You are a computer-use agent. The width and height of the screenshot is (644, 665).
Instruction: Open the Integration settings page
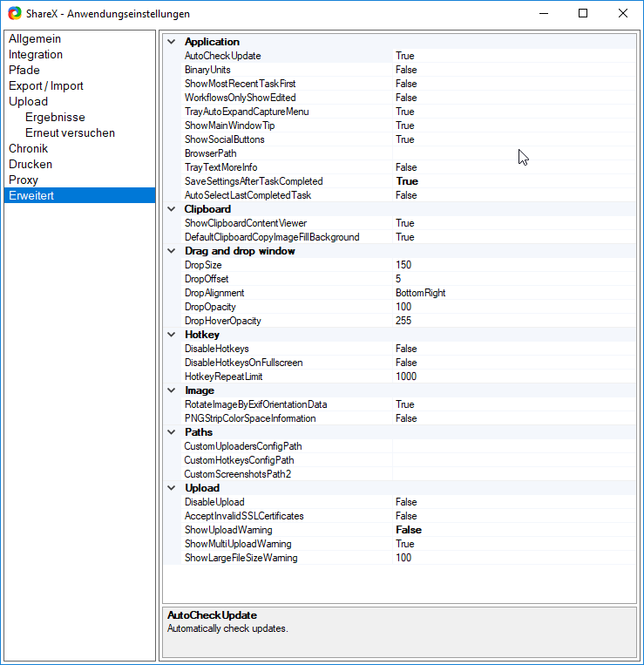pyautogui.click(x=36, y=54)
